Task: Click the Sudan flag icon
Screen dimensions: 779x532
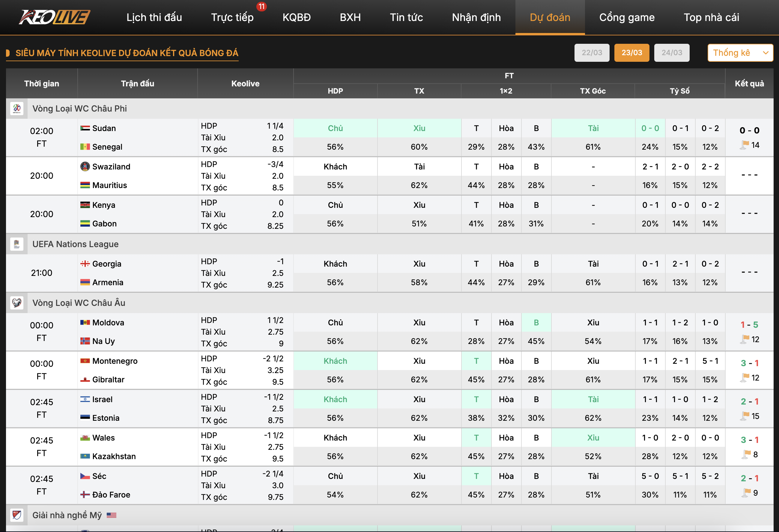Action: coord(85,128)
